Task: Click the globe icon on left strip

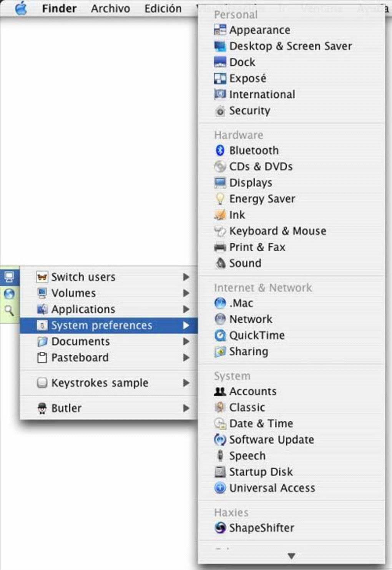Action: [9, 294]
